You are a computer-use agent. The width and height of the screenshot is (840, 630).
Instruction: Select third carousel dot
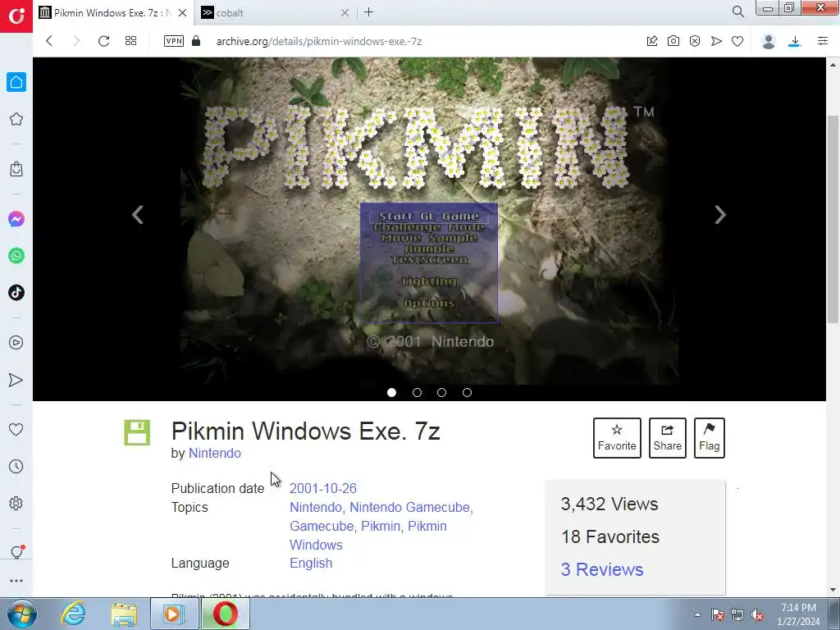click(441, 393)
